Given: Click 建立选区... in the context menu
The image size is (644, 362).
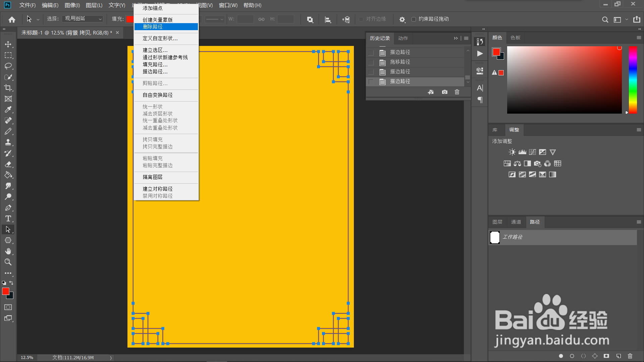Looking at the screenshot, I should [x=155, y=50].
